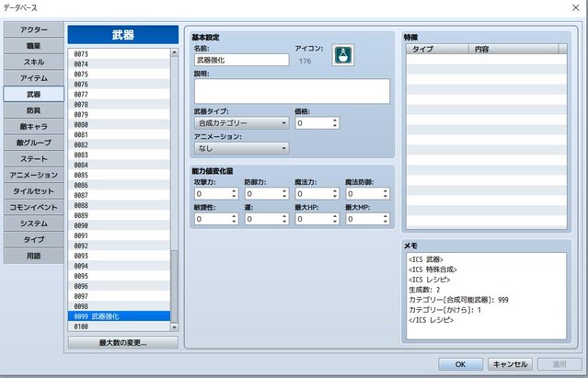Select weapon entry 0085
588x378 pixels.
point(119,175)
